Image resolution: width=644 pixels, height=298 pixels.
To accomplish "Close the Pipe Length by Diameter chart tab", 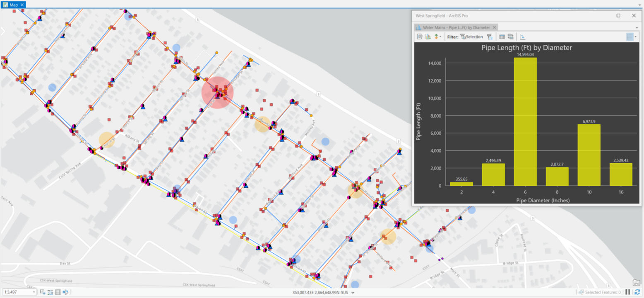I will (x=495, y=27).
